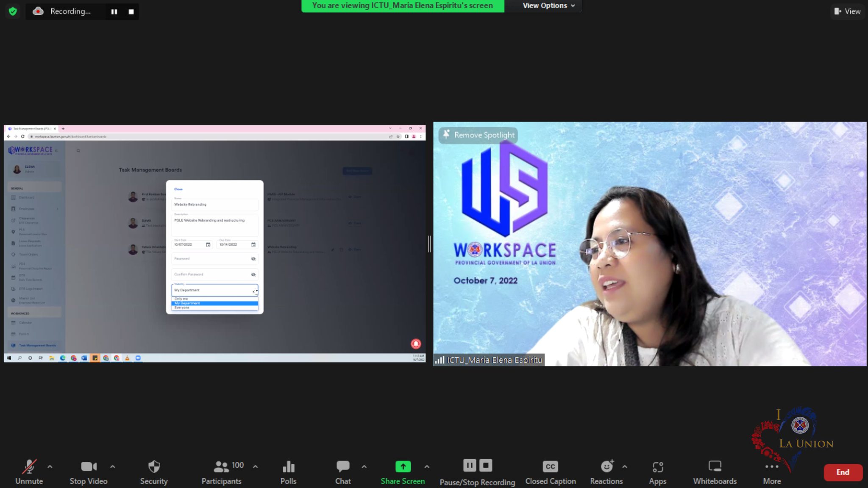Viewport: 868px width, 488px height.
Task: Open Zoom Apps
Action: click(658, 472)
